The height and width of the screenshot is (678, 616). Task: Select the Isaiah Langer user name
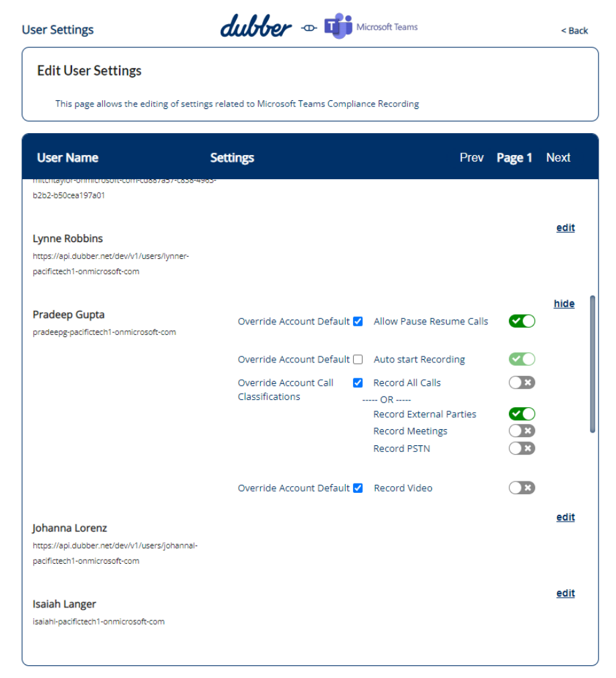point(64,604)
